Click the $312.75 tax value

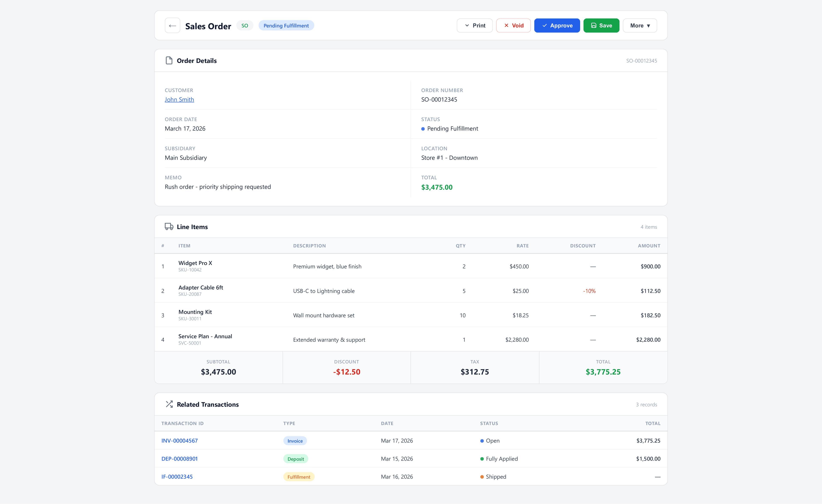474,372
